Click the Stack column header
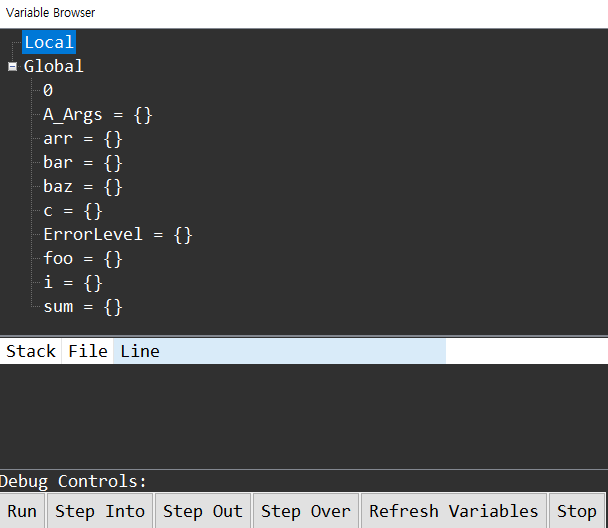This screenshot has height=528, width=608. point(31,351)
